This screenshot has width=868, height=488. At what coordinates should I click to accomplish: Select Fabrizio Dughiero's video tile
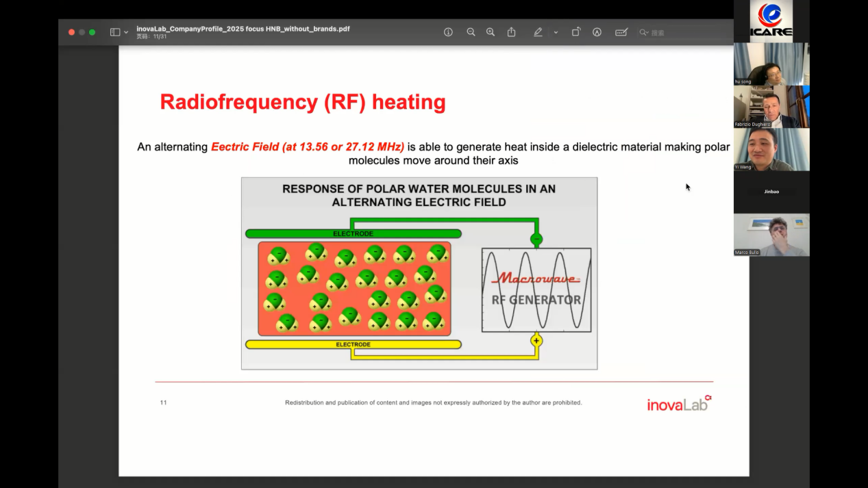pos(771,107)
